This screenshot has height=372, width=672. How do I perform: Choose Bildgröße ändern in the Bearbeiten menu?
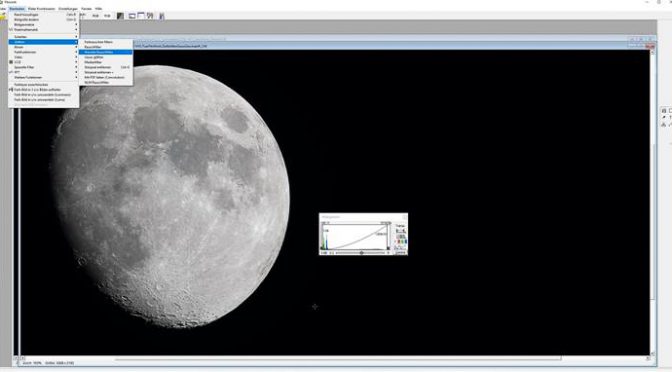click(x=43, y=19)
